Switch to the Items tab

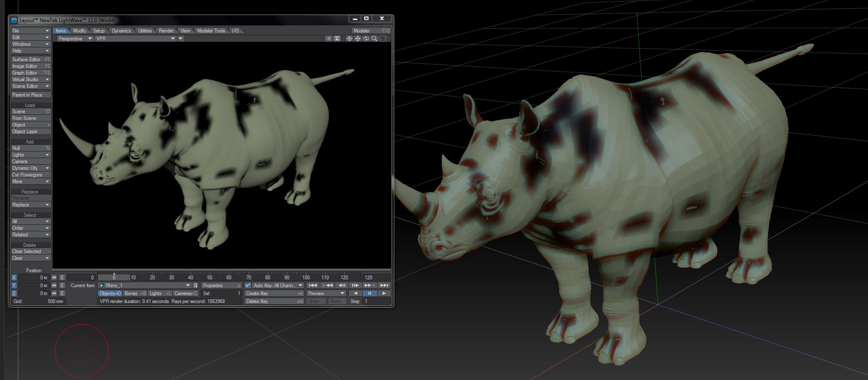click(61, 31)
